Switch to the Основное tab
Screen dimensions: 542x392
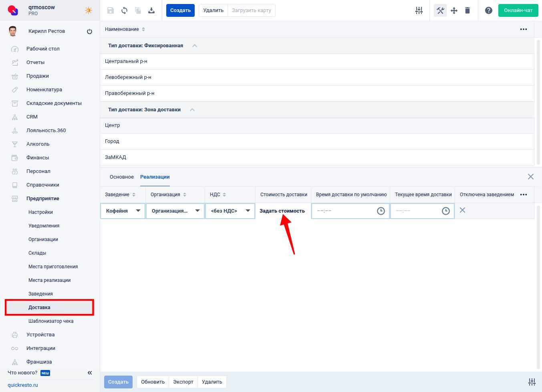click(121, 177)
